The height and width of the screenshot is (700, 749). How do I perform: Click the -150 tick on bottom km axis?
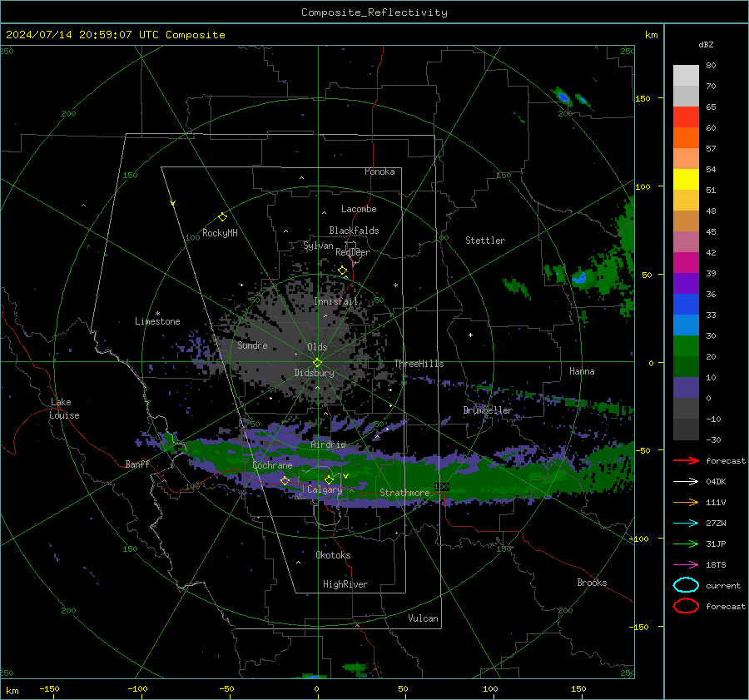[x=49, y=688]
